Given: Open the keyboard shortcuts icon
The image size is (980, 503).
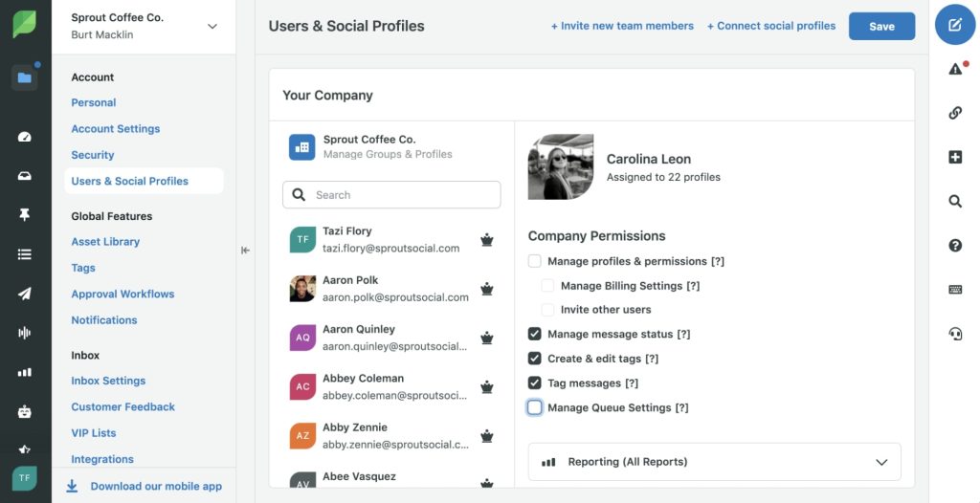Looking at the screenshot, I should (955, 289).
